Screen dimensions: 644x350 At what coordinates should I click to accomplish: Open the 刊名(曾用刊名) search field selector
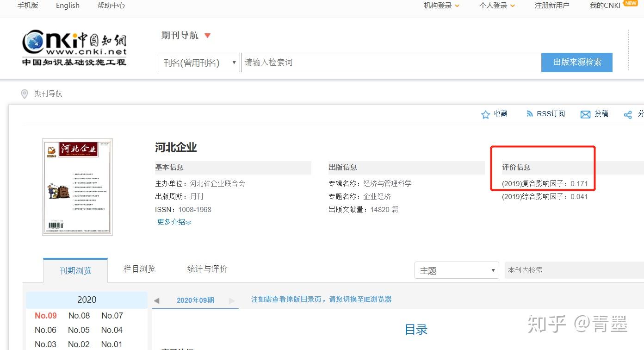tap(199, 62)
